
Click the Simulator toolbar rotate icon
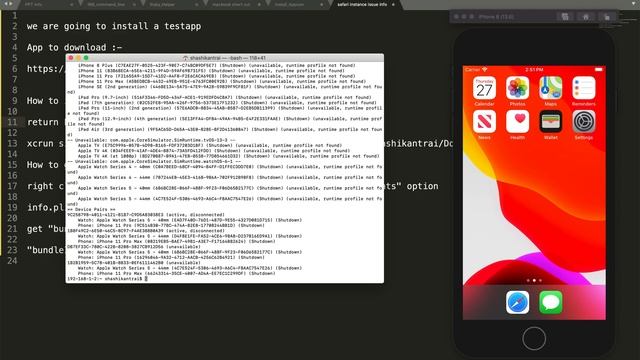(607, 17)
